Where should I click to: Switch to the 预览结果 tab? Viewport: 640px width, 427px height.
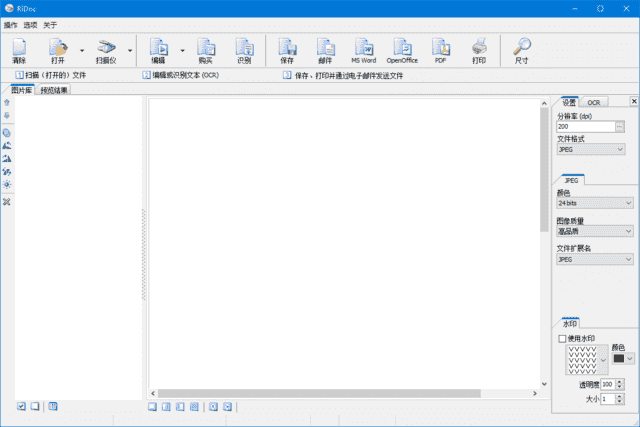click(53, 90)
